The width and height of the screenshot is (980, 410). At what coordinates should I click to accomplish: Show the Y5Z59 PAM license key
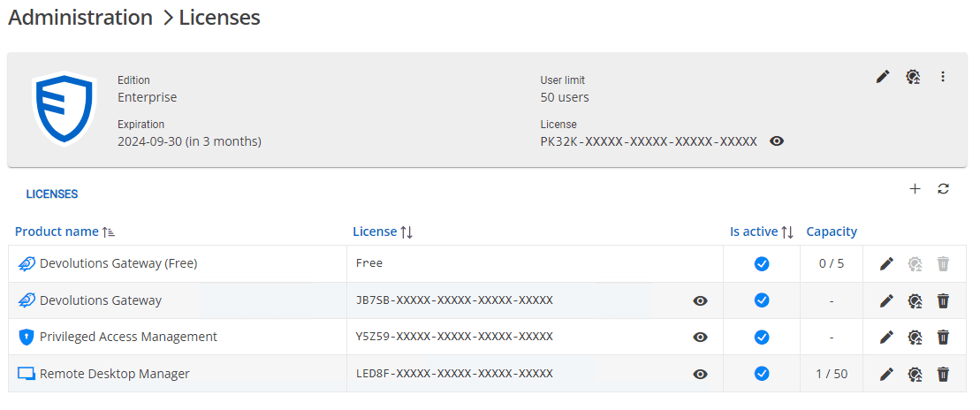tap(701, 337)
